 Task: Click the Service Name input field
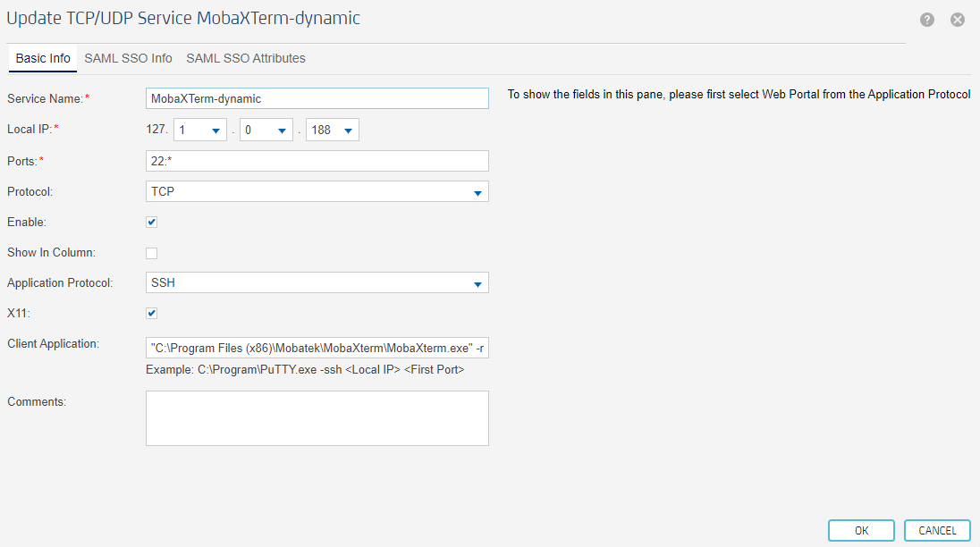point(317,98)
